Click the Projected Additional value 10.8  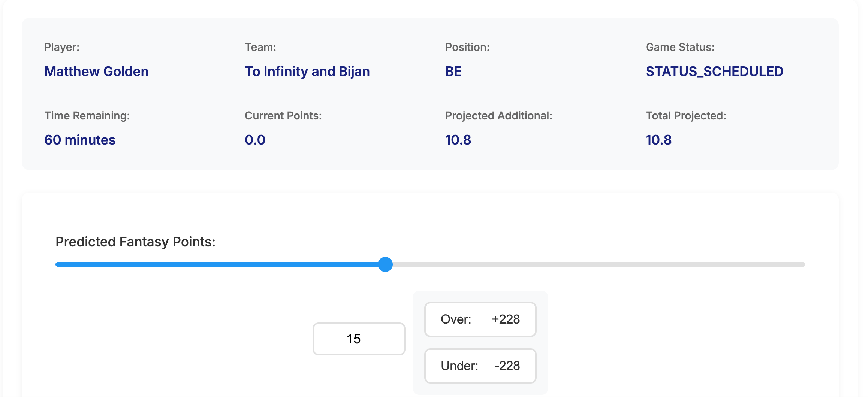pos(458,140)
